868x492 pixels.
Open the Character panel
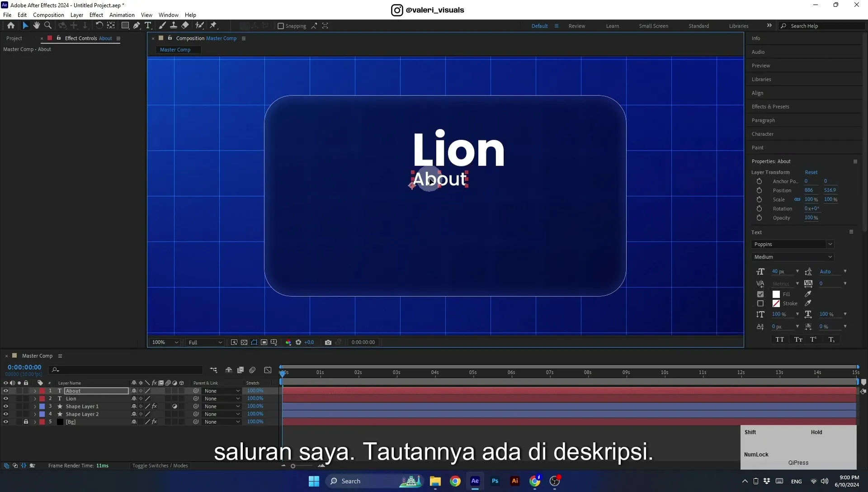[x=763, y=134]
